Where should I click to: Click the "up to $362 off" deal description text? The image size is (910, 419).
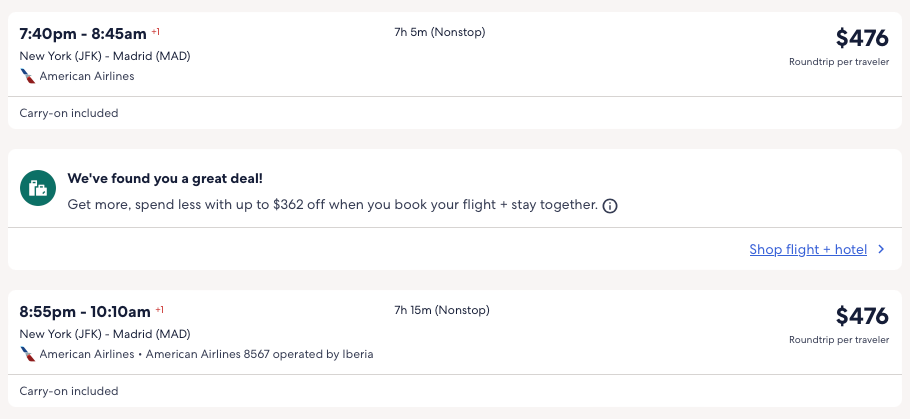coord(332,205)
